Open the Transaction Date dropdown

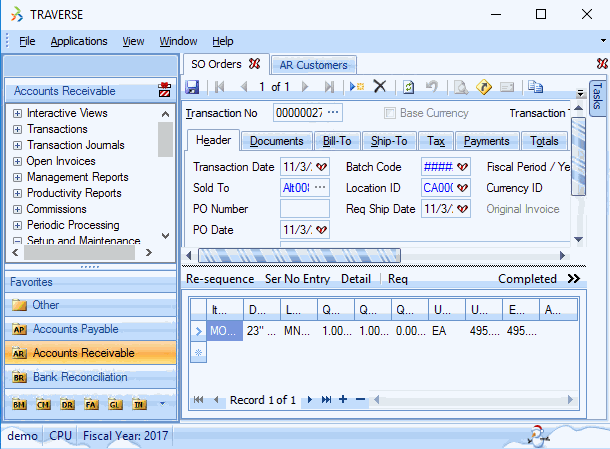(321, 167)
